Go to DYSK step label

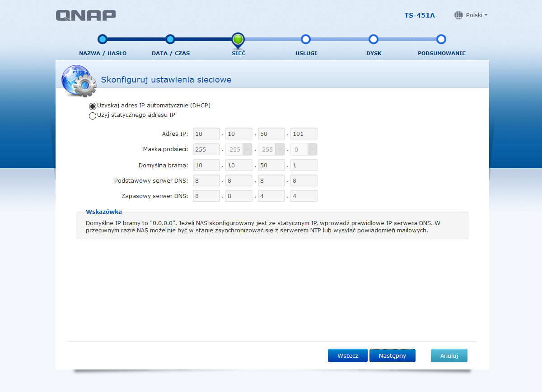pyautogui.click(x=374, y=53)
